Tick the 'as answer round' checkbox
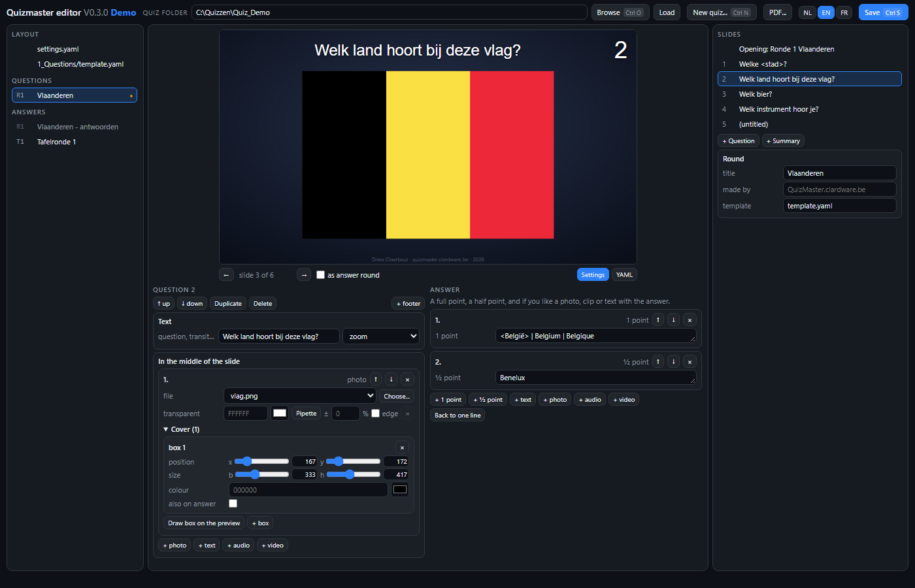The width and height of the screenshot is (915, 588). click(320, 275)
